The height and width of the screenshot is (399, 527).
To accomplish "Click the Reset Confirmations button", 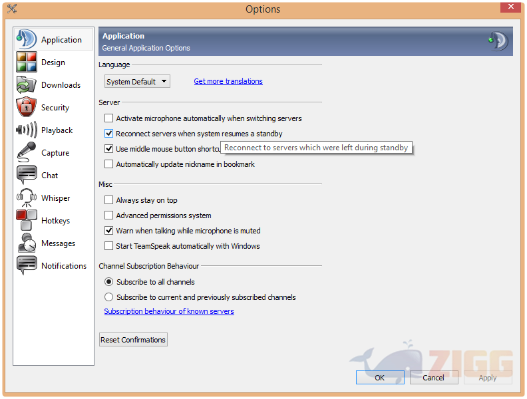I will [133, 340].
